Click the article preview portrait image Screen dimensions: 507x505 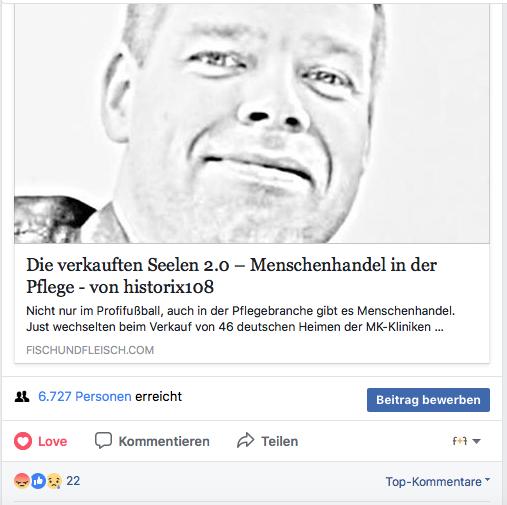(x=252, y=123)
